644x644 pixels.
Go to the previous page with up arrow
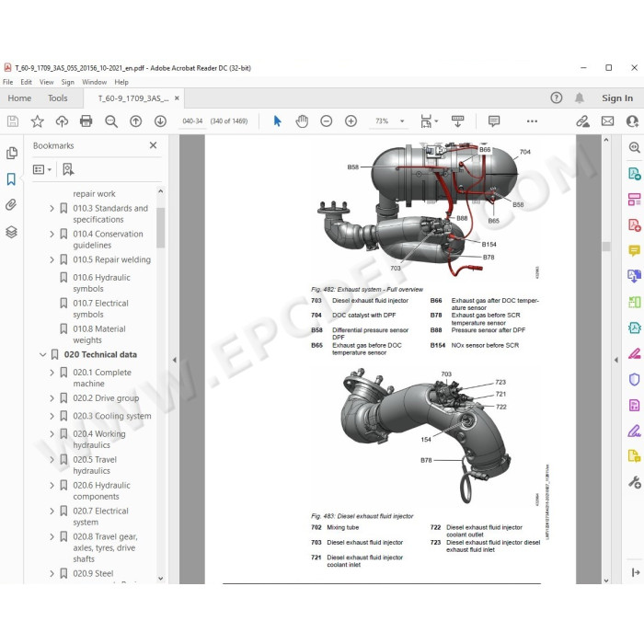tap(135, 121)
